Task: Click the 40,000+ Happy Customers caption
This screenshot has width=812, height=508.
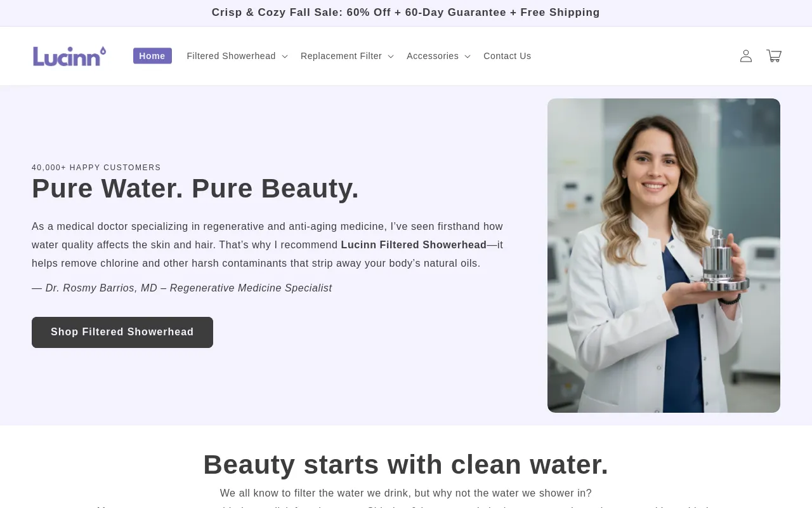Action: click(x=96, y=168)
